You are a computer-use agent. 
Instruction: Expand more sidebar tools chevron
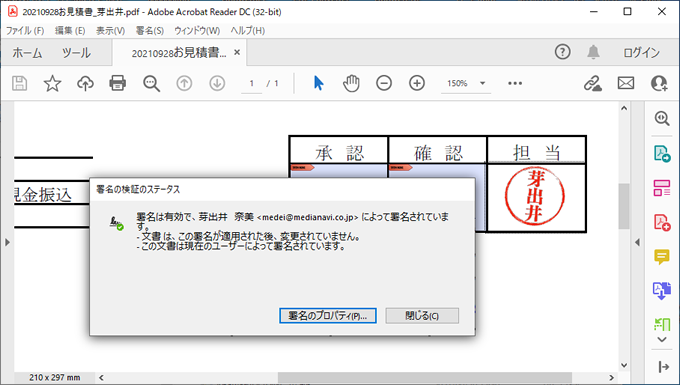coord(662,339)
